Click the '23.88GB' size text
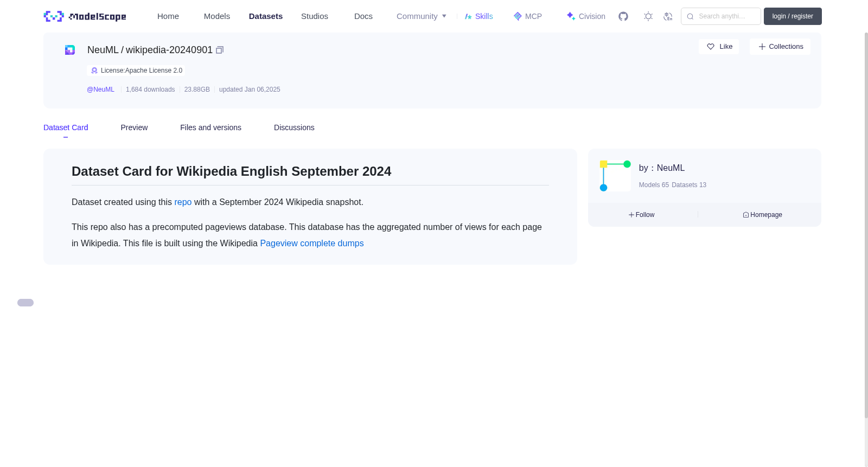The image size is (868, 467). pos(197,89)
